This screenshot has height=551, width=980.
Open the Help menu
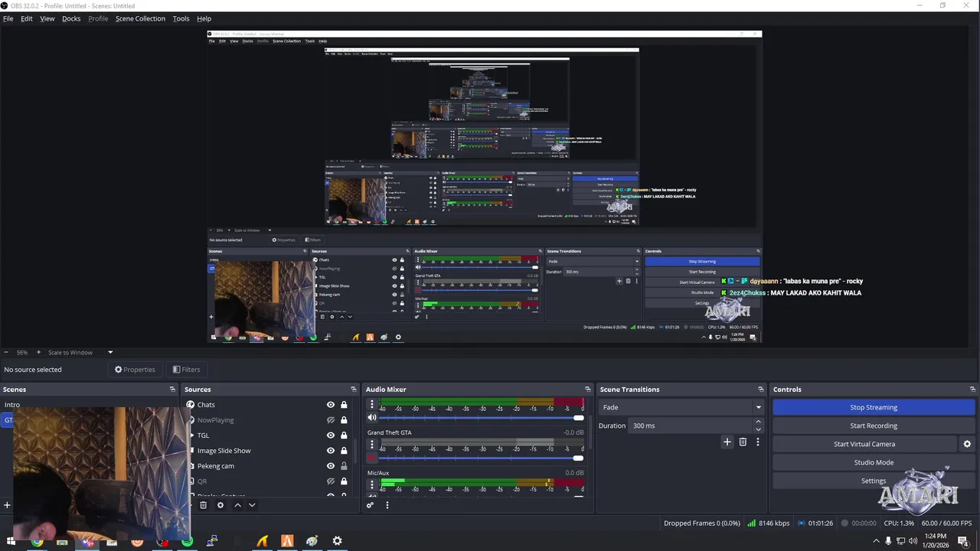tap(204, 18)
